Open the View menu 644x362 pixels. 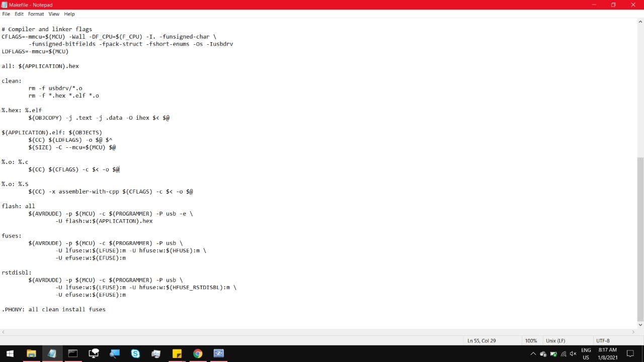(x=54, y=14)
